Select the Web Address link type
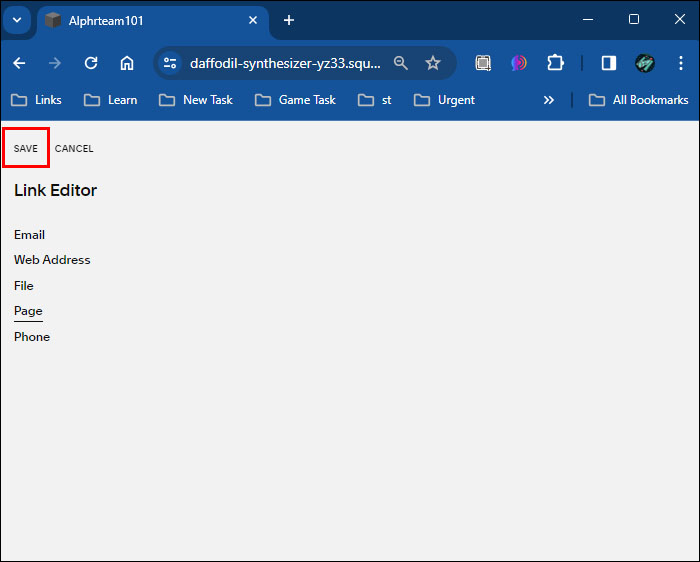Image resolution: width=700 pixels, height=562 pixels. [x=52, y=260]
